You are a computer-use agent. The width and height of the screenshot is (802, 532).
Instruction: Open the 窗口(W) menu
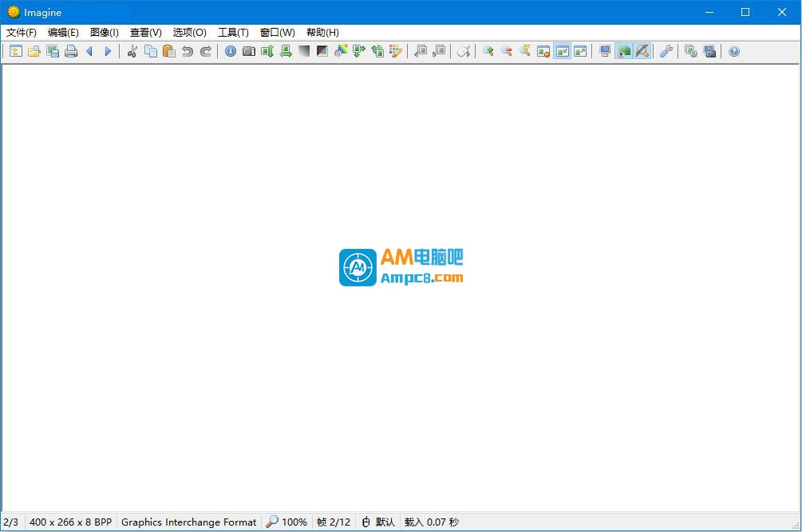278,33
